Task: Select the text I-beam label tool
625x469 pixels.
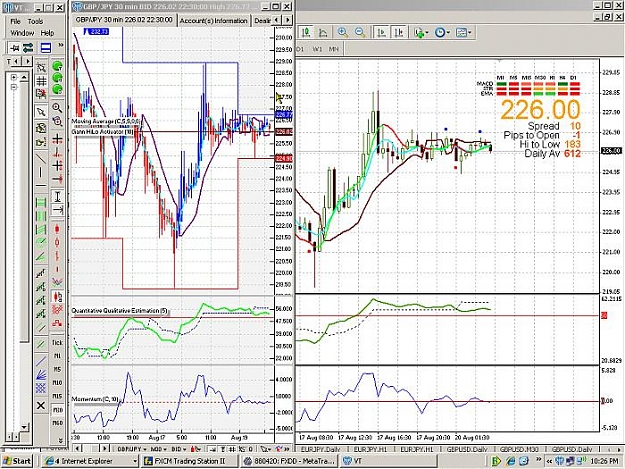Action: tap(57, 196)
